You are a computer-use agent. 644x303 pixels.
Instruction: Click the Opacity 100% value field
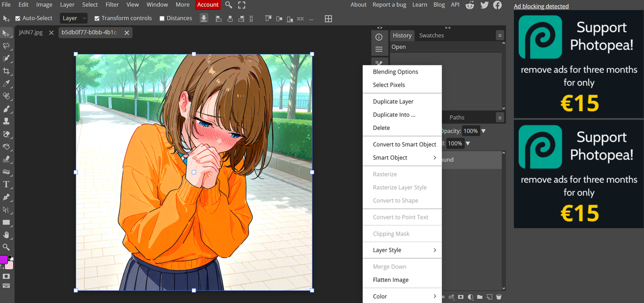pos(470,131)
